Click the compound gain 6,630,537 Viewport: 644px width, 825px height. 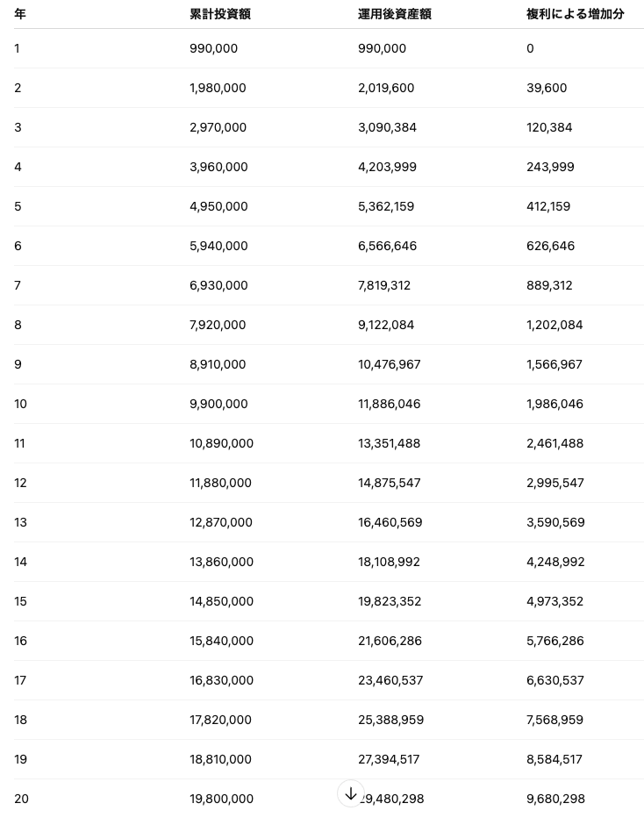(555, 680)
